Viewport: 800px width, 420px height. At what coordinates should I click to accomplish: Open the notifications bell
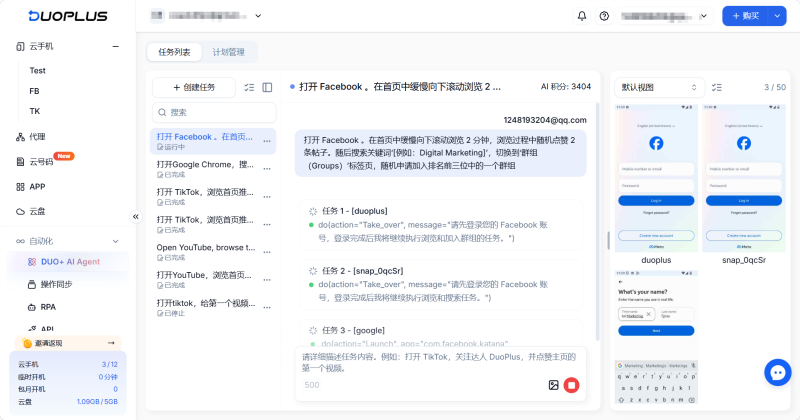pos(582,16)
